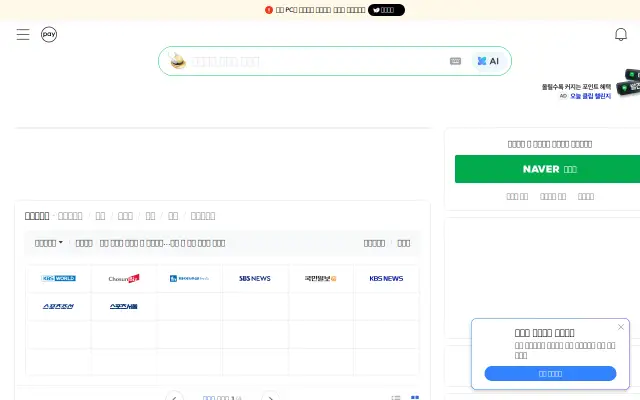
Task: Click the ad text '커지는 포인트 혜택'
Action: coord(588,87)
